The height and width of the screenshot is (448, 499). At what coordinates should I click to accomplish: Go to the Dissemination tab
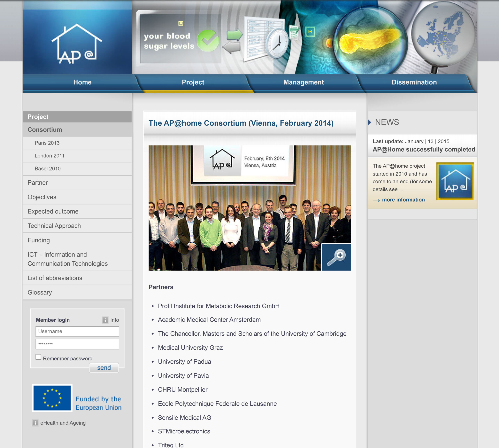(414, 82)
